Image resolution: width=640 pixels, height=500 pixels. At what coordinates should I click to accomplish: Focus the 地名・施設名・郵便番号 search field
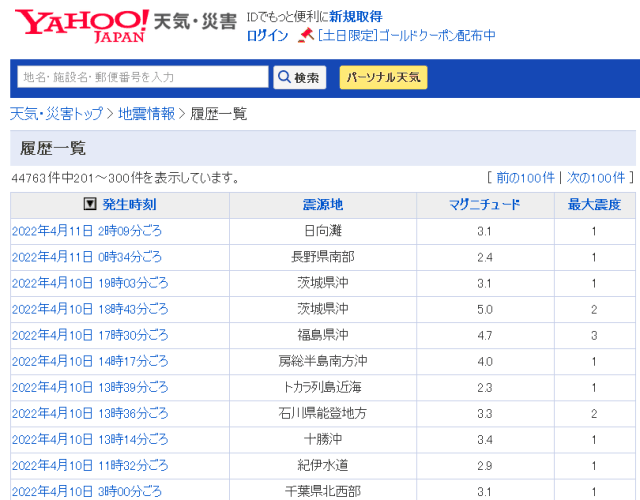[143, 77]
